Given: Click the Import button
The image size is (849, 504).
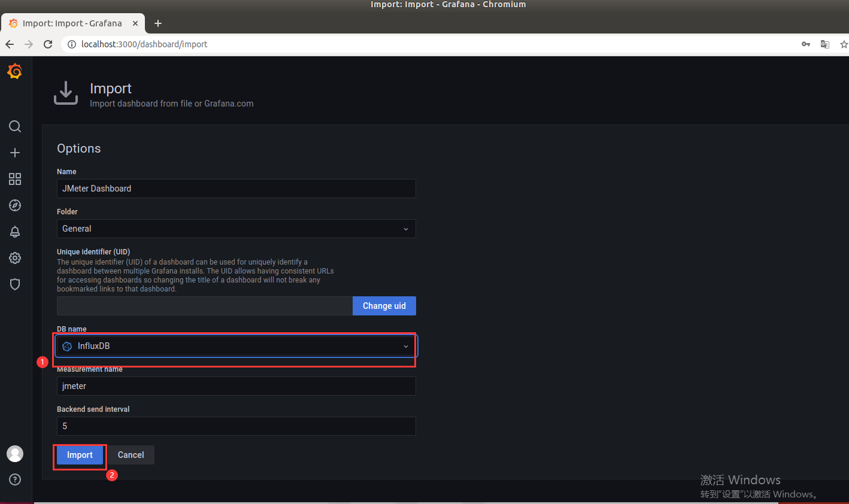Looking at the screenshot, I should [x=80, y=455].
